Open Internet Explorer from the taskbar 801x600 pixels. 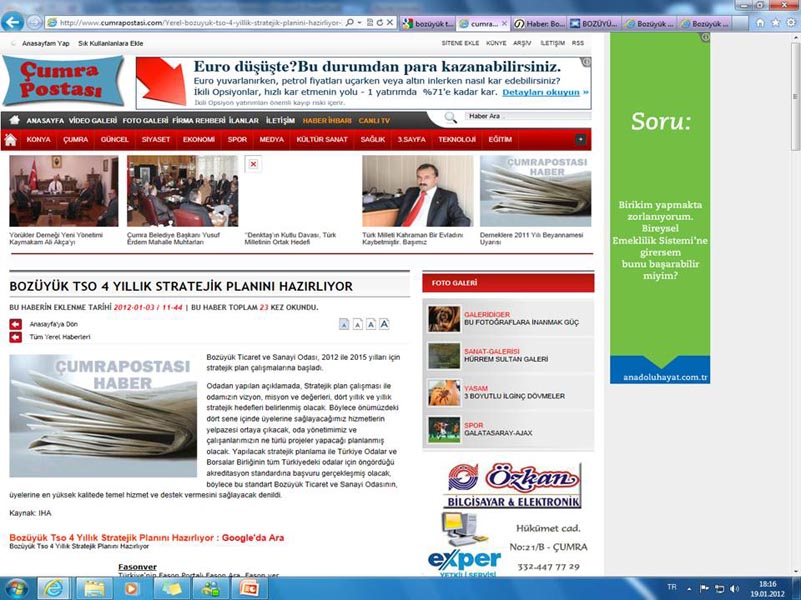pyautogui.click(x=53, y=589)
